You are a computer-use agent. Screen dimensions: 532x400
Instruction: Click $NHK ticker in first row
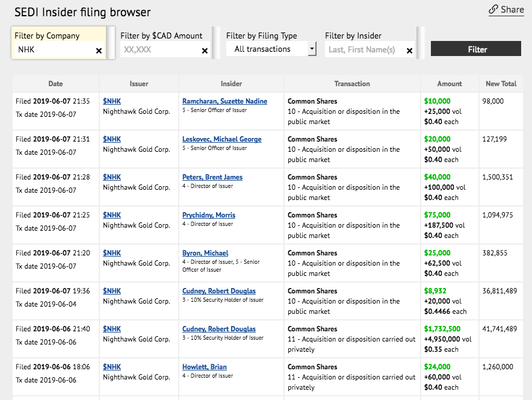(112, 101)
